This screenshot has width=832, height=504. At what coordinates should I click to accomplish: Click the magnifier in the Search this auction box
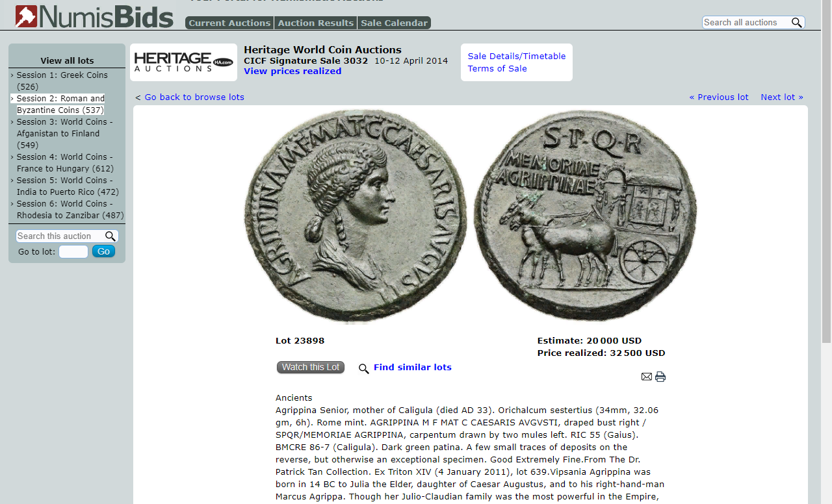[x=110, y=236]
